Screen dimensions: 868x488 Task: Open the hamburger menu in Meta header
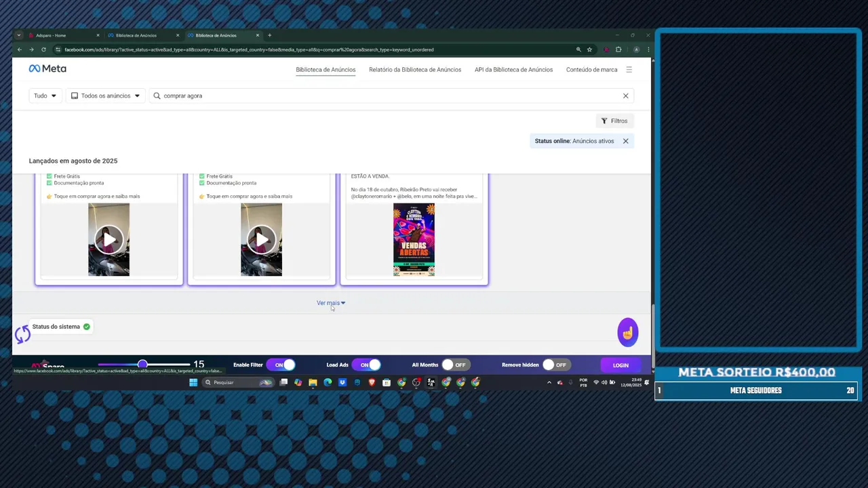pos(629,70)
